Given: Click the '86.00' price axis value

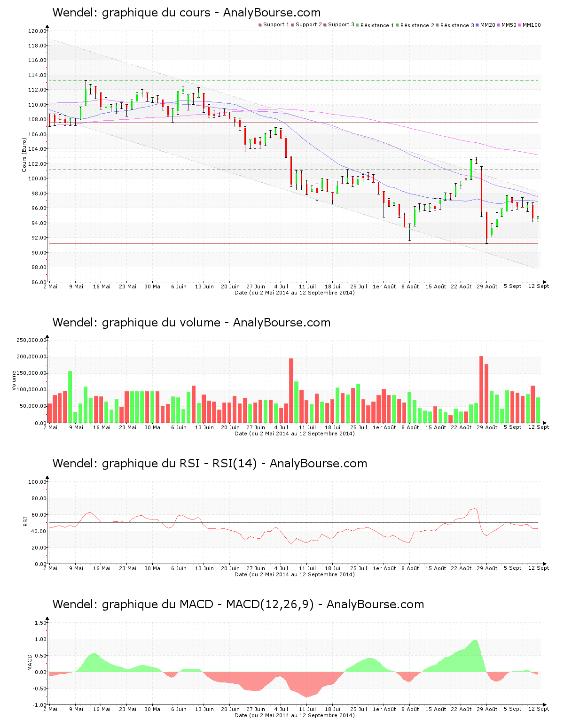Looking at the screenshot, I should [x=39, y=282].
